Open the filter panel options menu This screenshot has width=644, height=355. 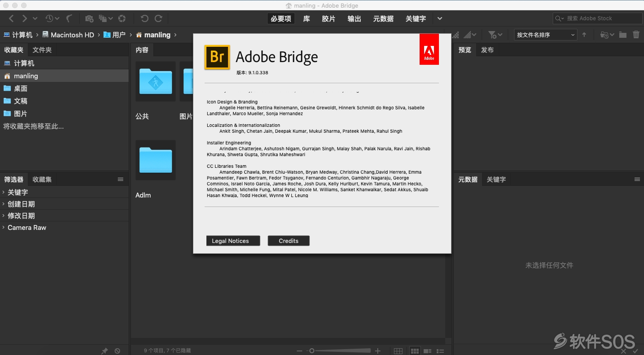pos(121,179)
